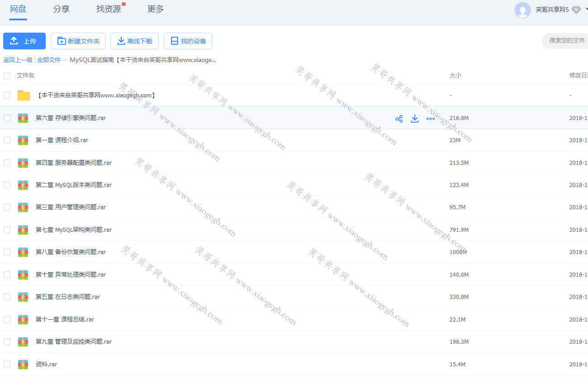Click the VIP diamond badge next to username
Image resolution: width=588 pixels, height=389 pixels.
(x=576, y=10)
